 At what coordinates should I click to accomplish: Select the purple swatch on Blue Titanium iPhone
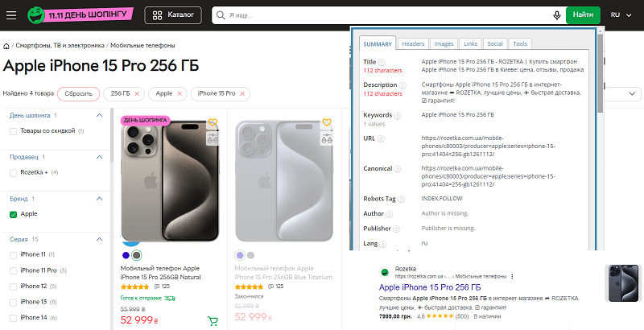pyautogui.click(x=240, y=255)
